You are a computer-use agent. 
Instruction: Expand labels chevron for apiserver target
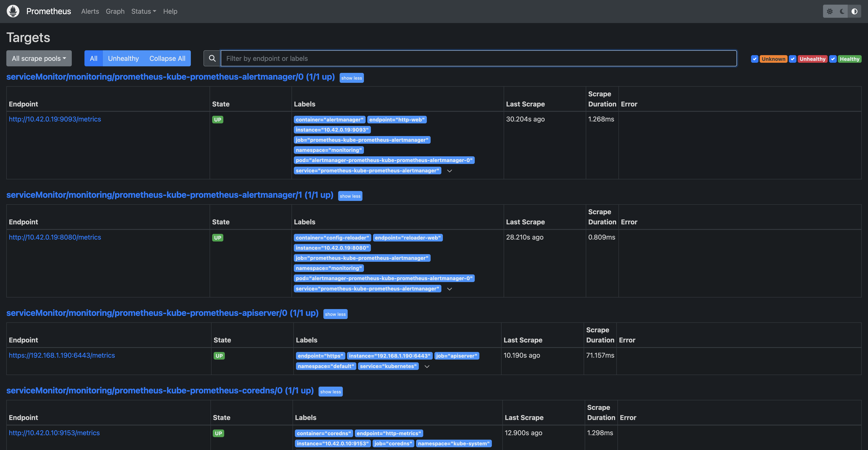point(427,367)
